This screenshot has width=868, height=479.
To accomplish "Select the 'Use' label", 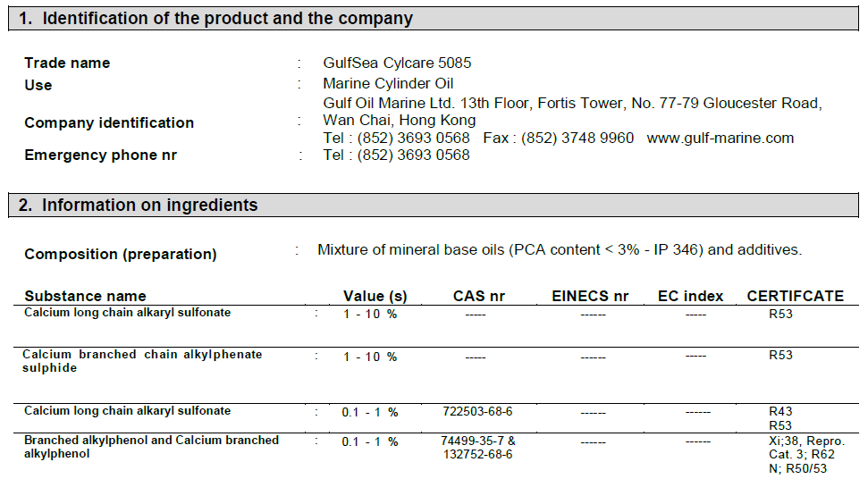I will click(x=38, y=85).
